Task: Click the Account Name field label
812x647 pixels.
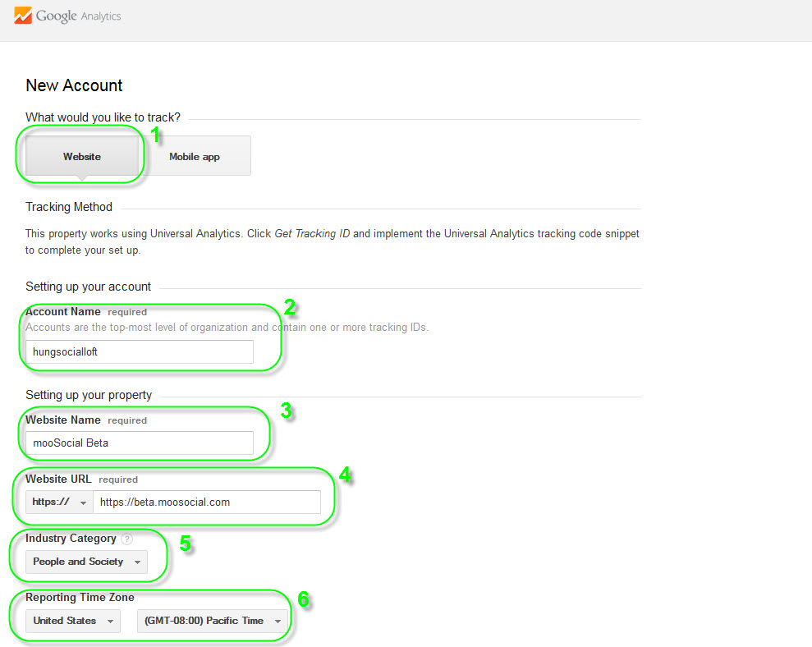Action: point(63,312)
